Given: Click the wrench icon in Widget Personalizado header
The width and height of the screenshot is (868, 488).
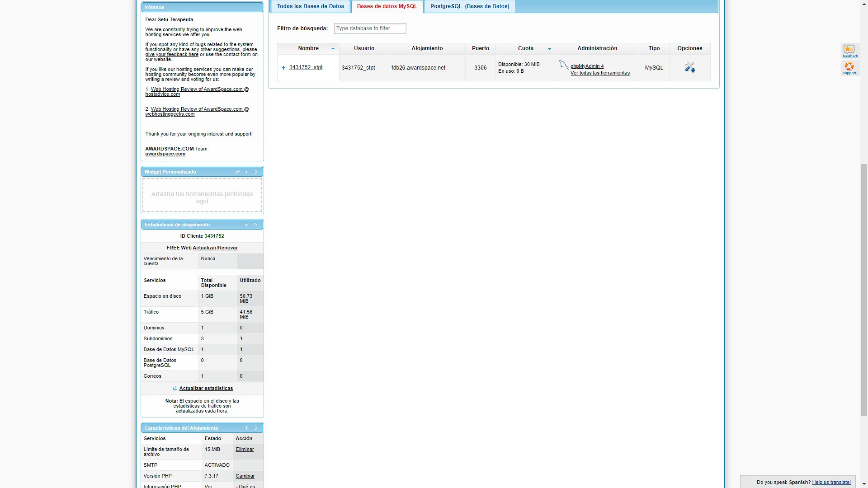Looking at the screenshot, I should pyautogui.click(x=237, y=172).
